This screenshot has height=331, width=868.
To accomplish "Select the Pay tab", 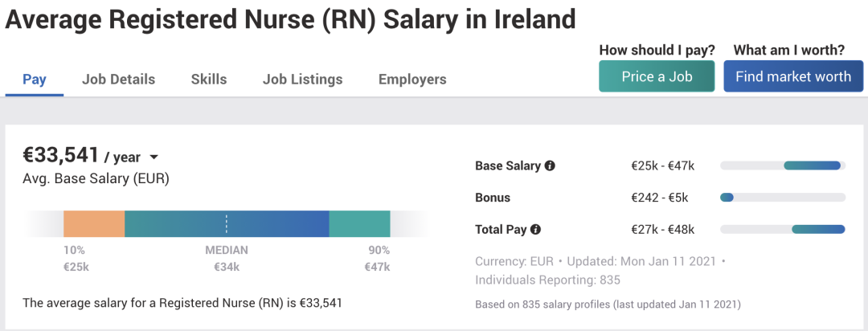I will pyautogui.click(x=35, y=80).
